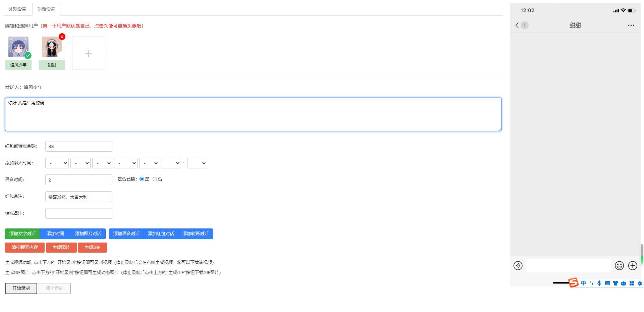Switch to the 外观设置 tab
This screenshot has height=312, width=644.
(x=17, y=9)
